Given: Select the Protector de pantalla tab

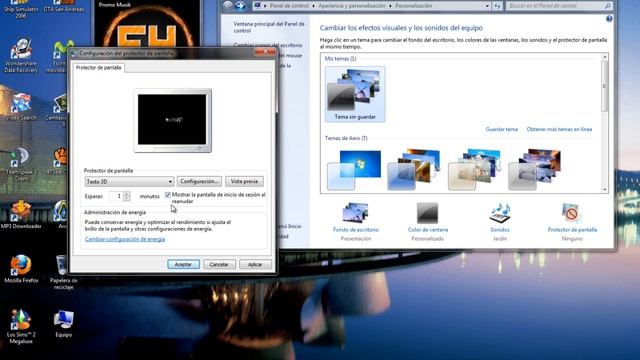Looking at the screenshot, I should (99, 68).
